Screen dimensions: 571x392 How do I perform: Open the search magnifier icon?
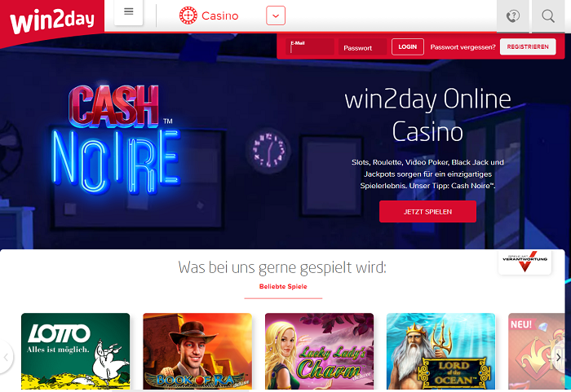point(548,16)
